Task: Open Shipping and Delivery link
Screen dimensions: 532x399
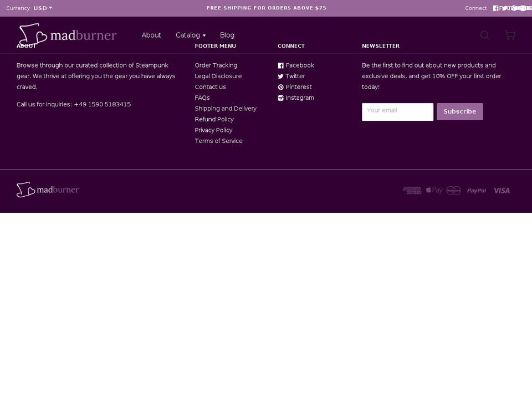Action: pyautogui.click(x=226, y=109)
